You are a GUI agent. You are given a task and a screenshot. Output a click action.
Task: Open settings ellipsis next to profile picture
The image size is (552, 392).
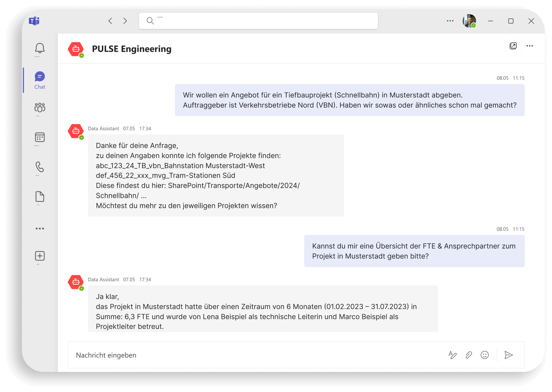pyautogui.click(x=450, y=21)
